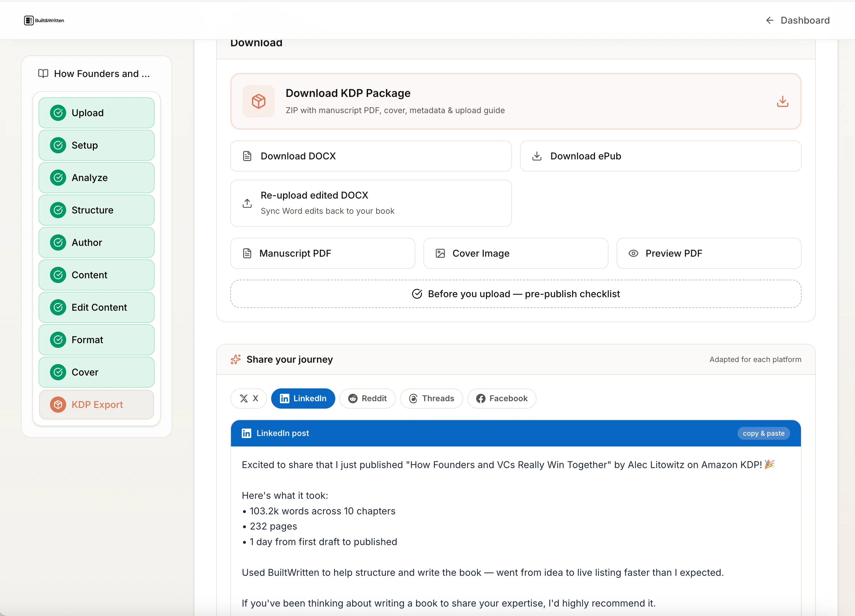Click the eye icon on Preview PDF
Viewport: 855px width, 616px height.
[x=633, y=253]
